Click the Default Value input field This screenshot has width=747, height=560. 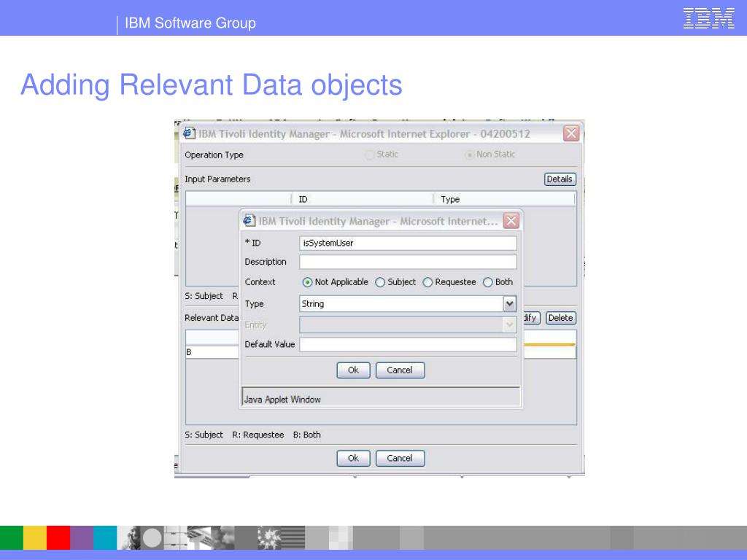408,344
